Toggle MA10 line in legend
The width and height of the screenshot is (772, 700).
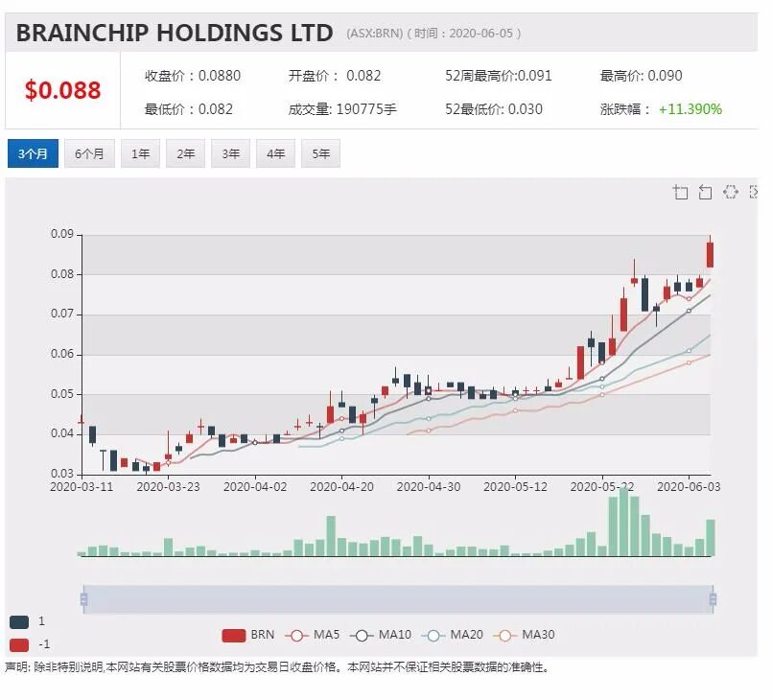tap(381, 635)
